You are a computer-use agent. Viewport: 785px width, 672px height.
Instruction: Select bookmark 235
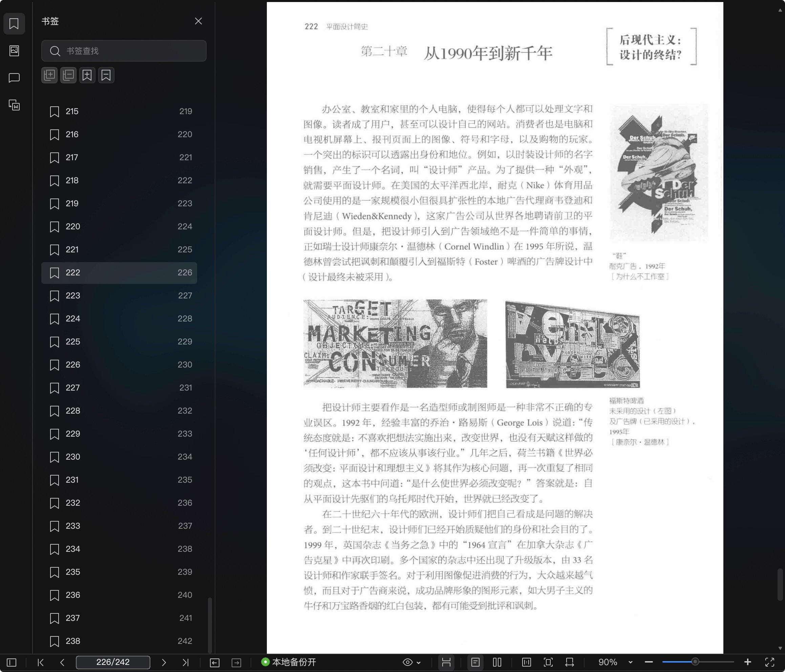(119, 572)
